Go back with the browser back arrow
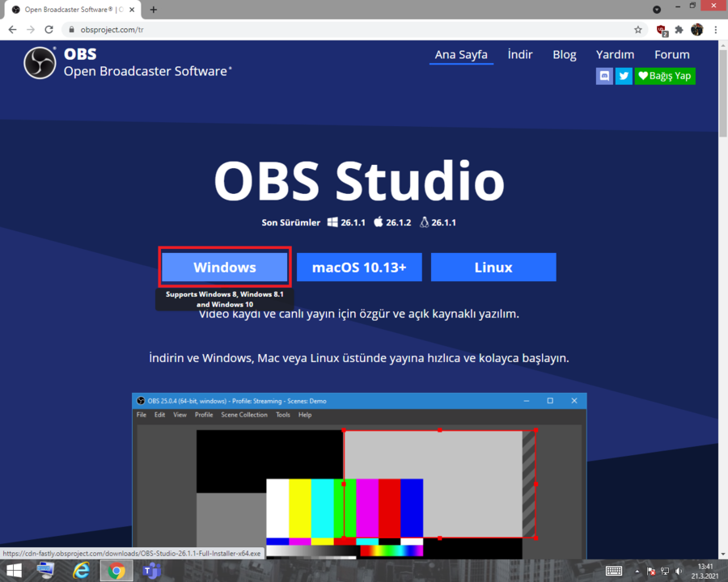 coord(12,30)
